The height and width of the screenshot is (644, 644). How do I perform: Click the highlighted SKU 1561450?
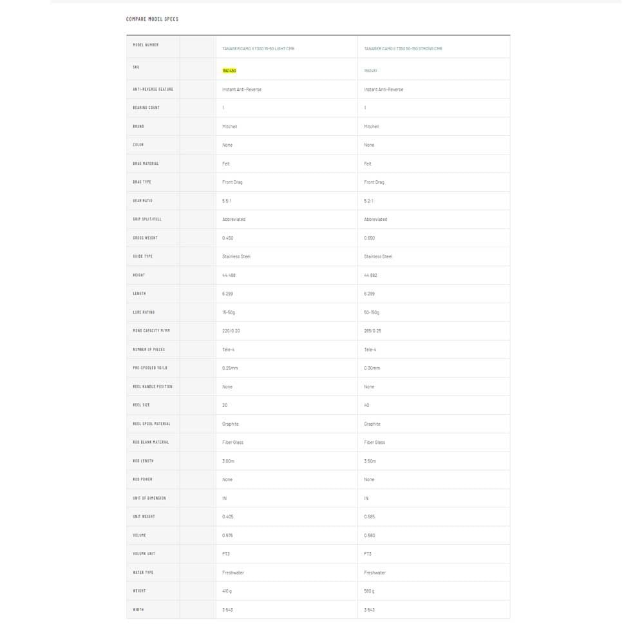229,70
